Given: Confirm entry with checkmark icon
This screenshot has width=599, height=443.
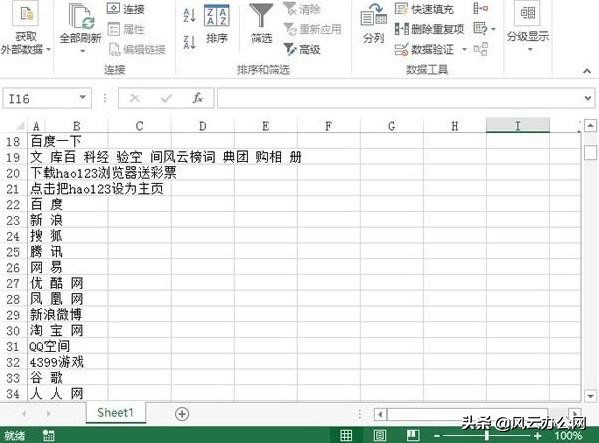Looking at the screenshot, I should pos(167,99).
